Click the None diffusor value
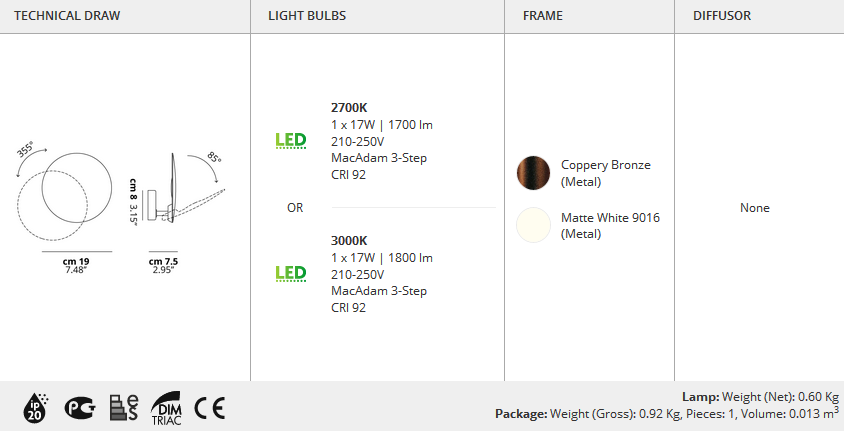Image resolution: width=844 pixels, height=431 pixels. pyautogui.click(x=755, y=208)
